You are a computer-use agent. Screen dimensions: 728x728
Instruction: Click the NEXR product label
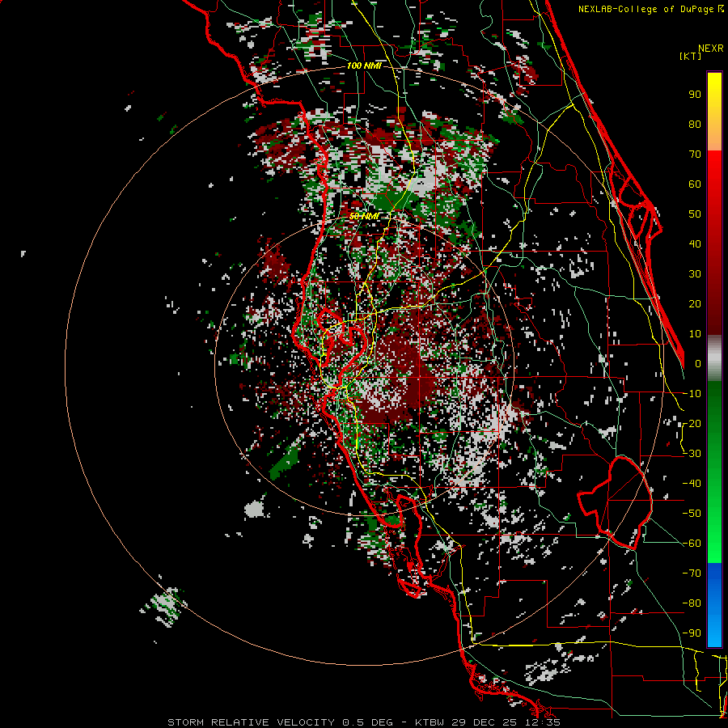(x=710, y=49)
